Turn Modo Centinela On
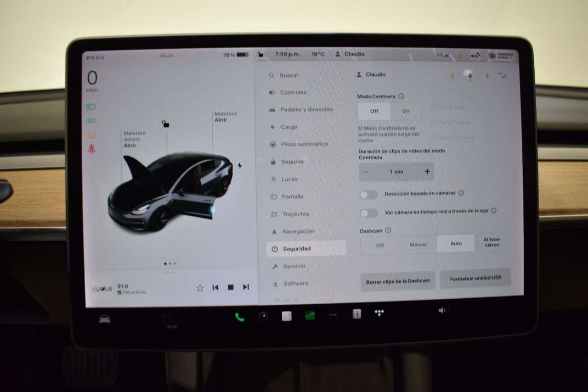The width and height of the screenshot is (588, 392). pos(406,111)
